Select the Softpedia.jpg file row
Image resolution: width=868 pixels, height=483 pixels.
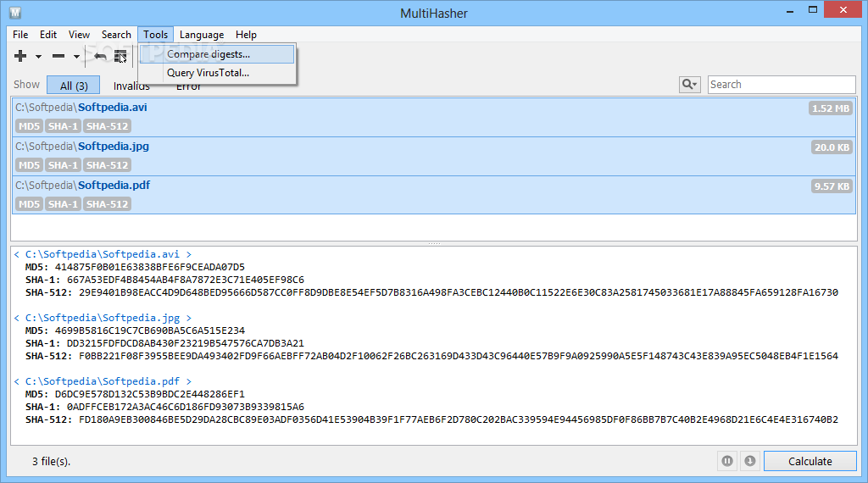(433, 157)
